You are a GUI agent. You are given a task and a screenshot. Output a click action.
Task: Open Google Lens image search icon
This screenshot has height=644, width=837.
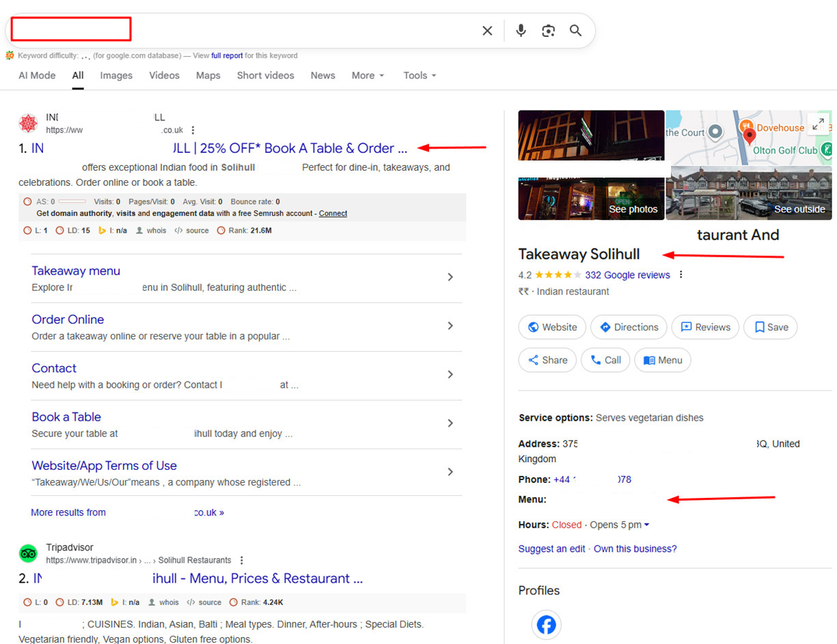click(548, 31)
